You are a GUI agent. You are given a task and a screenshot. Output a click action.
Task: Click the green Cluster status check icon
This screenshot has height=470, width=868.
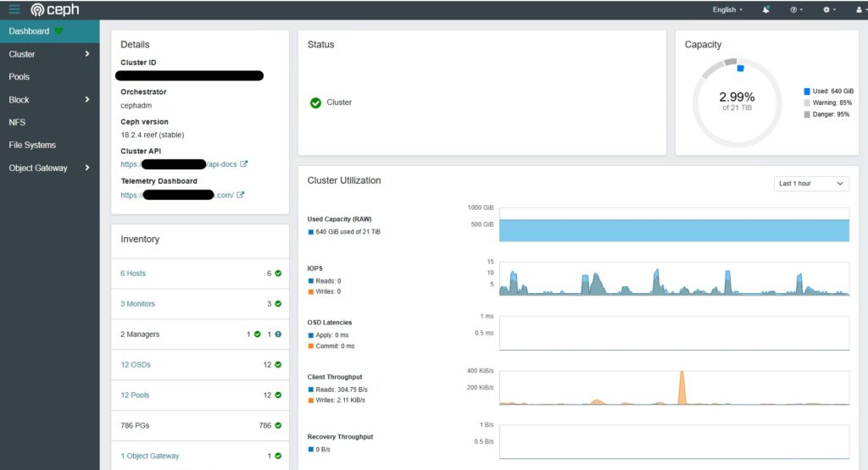pyautogui.click(x=315, y=102)
